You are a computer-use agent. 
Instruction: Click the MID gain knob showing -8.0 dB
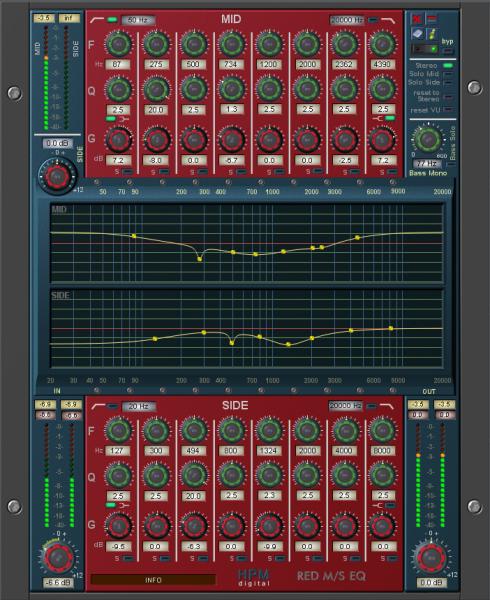click(x=156, y=140)
